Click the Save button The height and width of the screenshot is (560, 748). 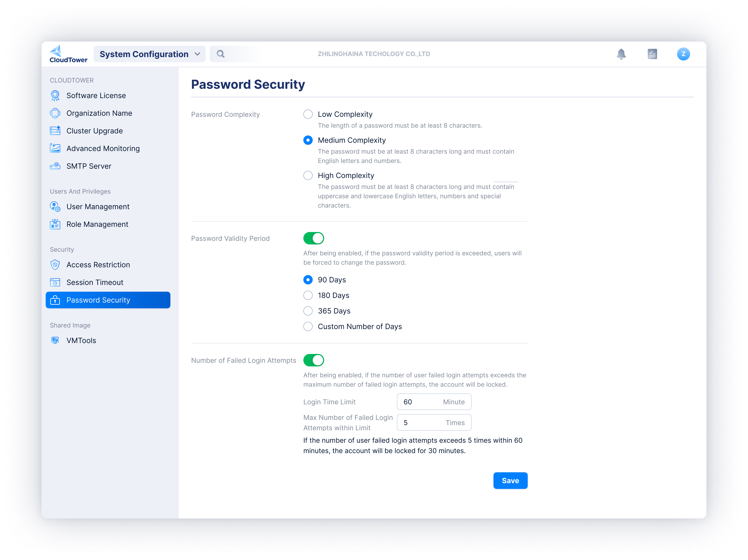click(510, 481)
